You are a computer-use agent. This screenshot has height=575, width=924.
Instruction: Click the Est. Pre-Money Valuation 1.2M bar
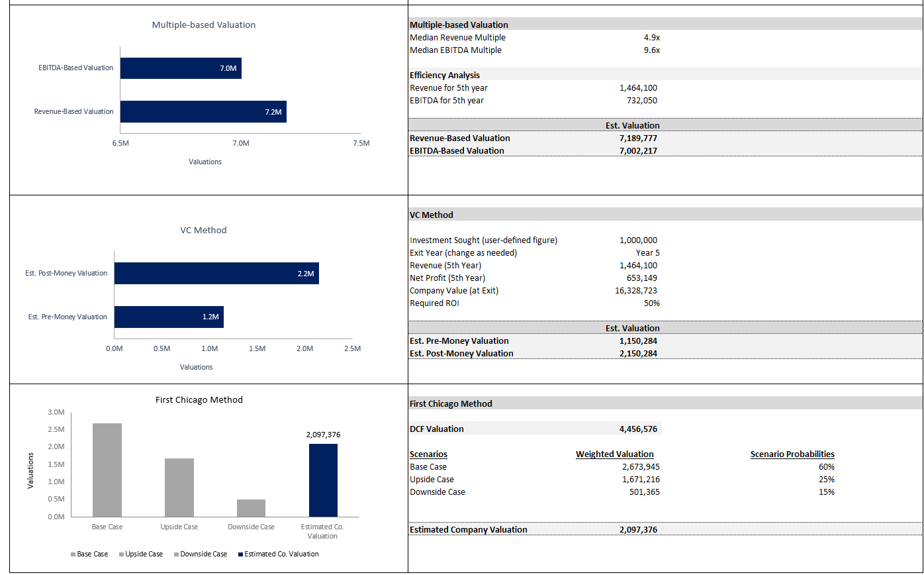click(x=169, y=317)
